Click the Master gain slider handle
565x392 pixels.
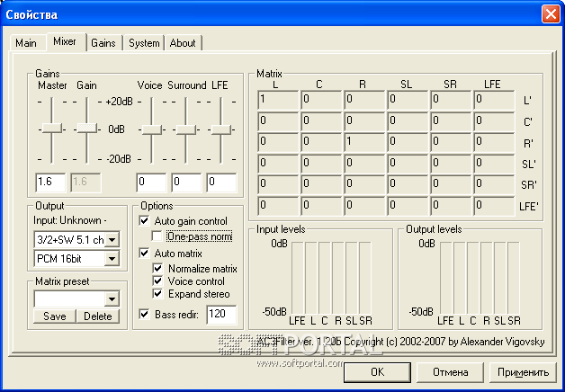point(52,129)
